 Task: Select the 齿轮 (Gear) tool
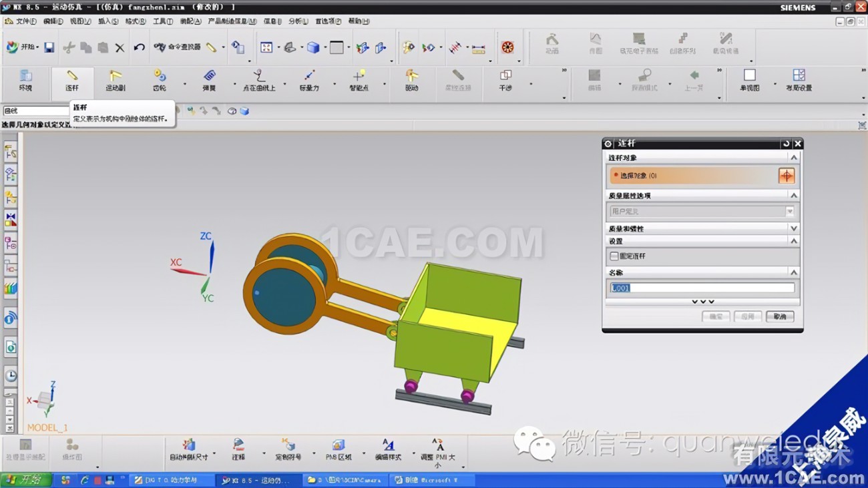coord(160,81)
